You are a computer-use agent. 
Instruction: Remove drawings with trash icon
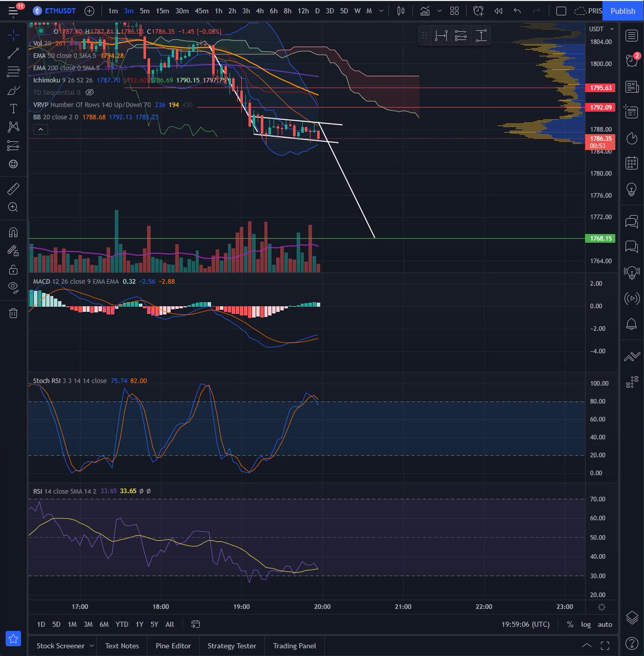point(14,313)
